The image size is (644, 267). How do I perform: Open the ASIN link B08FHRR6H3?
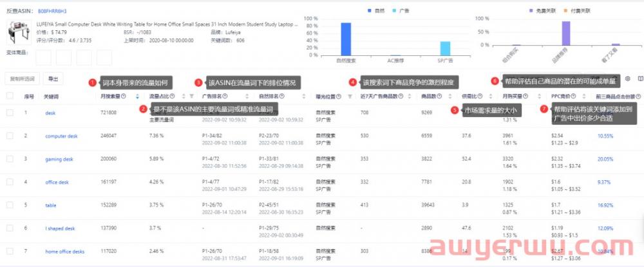point(52,12)
